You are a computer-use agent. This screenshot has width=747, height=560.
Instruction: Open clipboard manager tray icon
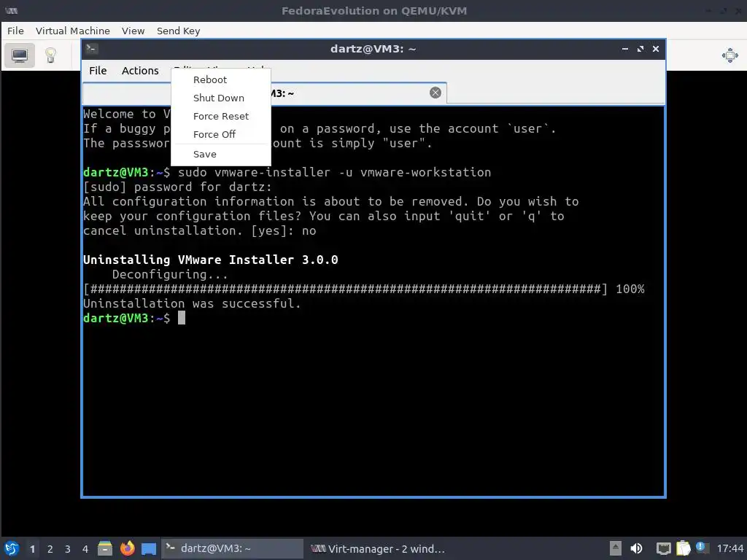pos(683,548)
